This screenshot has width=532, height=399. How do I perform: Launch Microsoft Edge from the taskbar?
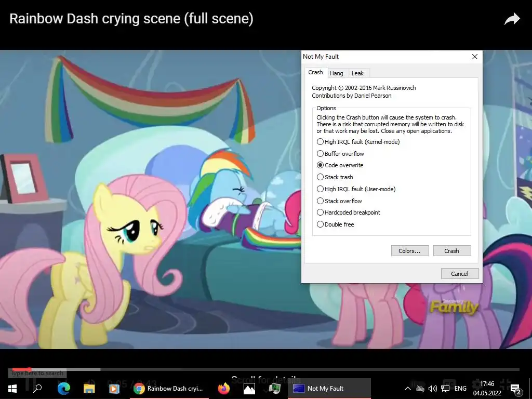tap(64, 389)
